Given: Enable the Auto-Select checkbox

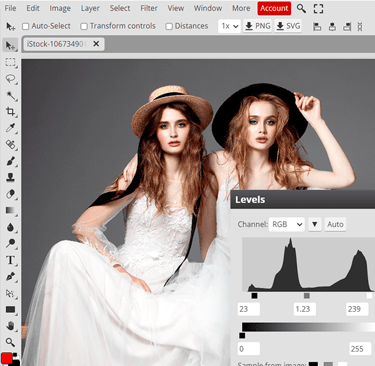Looking at the screenshot, I should 26,26.
